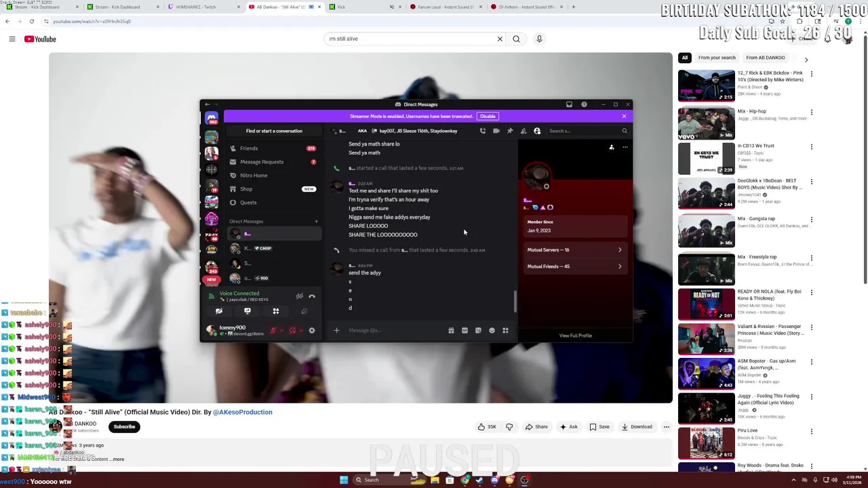This screenshot has width=868, height=488.
Task: Open headphone output options dropdown in Discord
Action: [300, 331]
